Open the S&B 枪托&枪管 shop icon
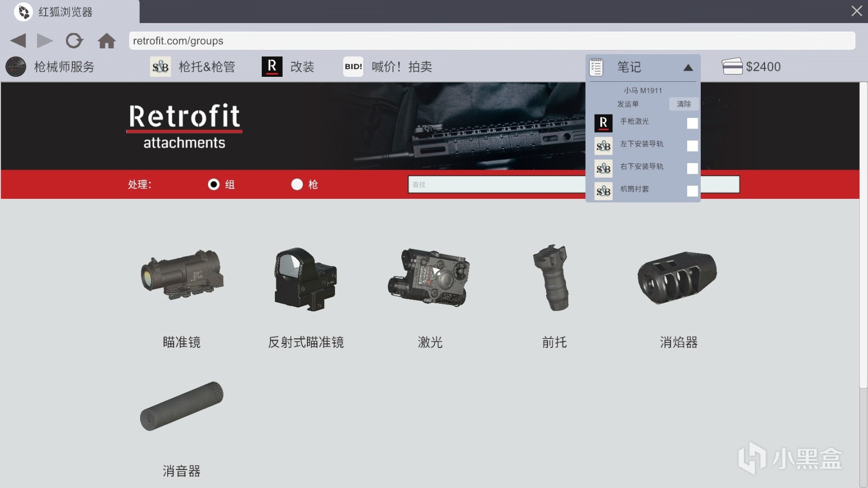 pos(160,67)
